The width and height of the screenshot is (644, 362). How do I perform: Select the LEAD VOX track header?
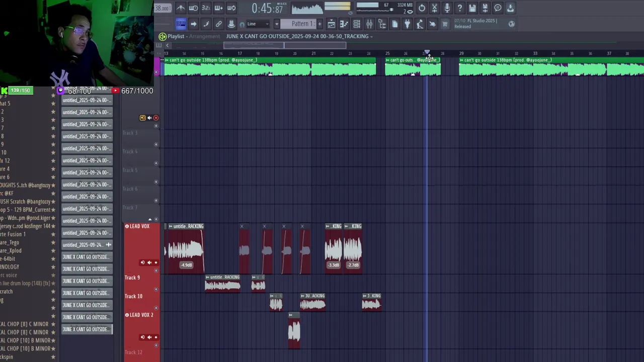coord(142,248)
